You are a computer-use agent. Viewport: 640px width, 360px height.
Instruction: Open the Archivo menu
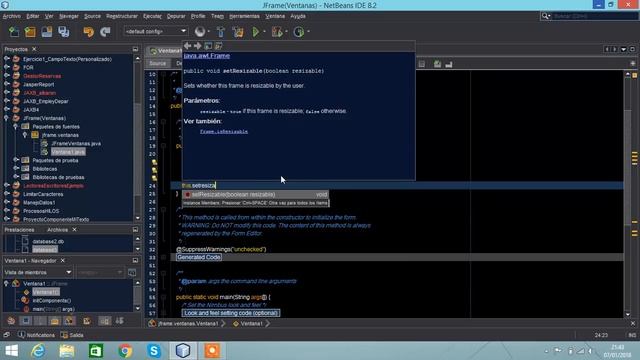[x=11, y=16]
